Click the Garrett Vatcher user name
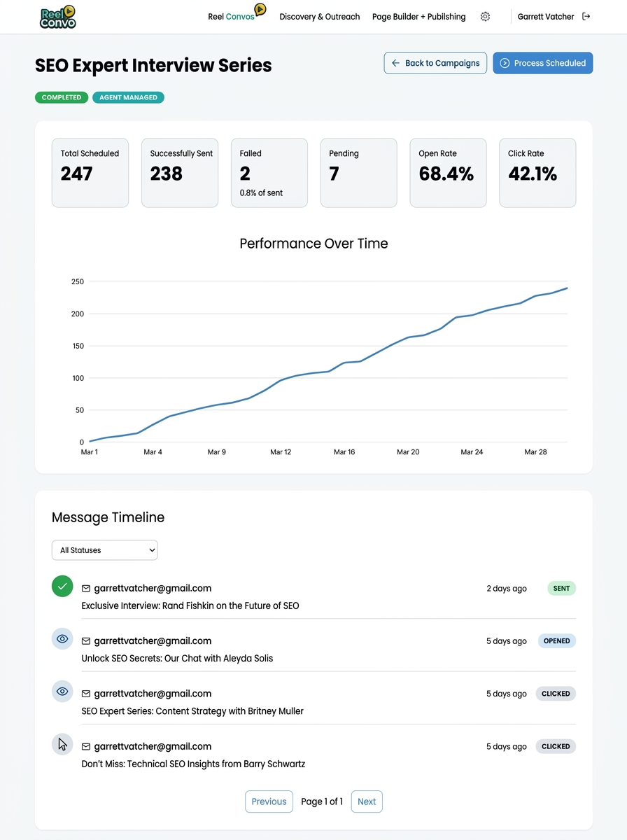 (546, 17)
